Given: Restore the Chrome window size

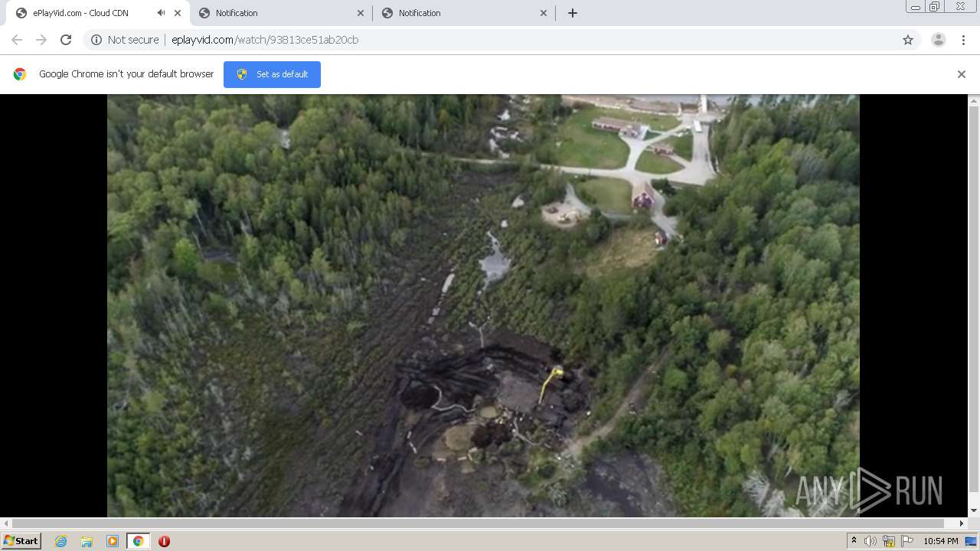Looking at the screenshot, I should pos(935,7).
